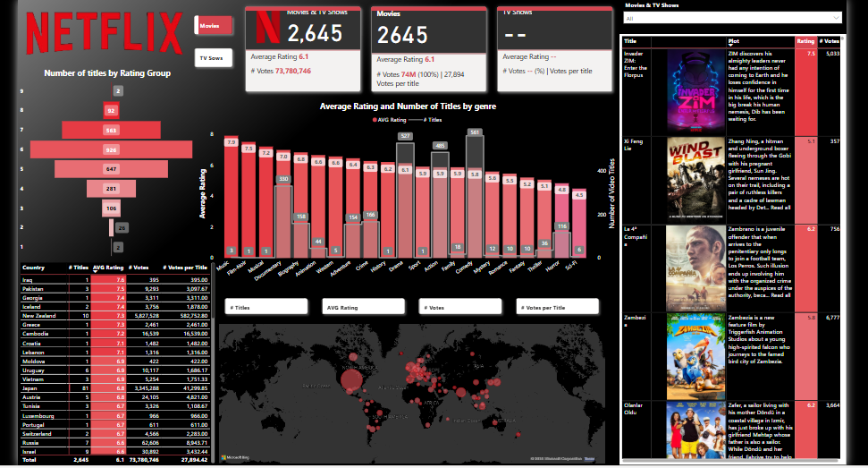
Task: Open the Movies & TV Shows dropdown
Action: [733, 18]
